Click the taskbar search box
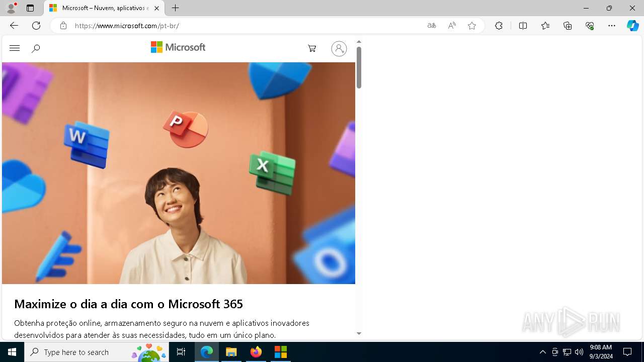 click(x=98, y=352)
